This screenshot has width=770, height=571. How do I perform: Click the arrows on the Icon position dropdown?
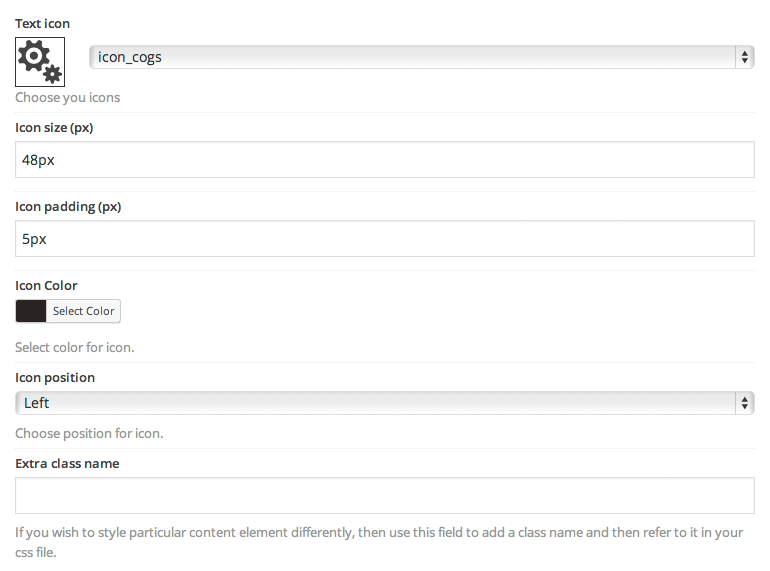[744, 403]
